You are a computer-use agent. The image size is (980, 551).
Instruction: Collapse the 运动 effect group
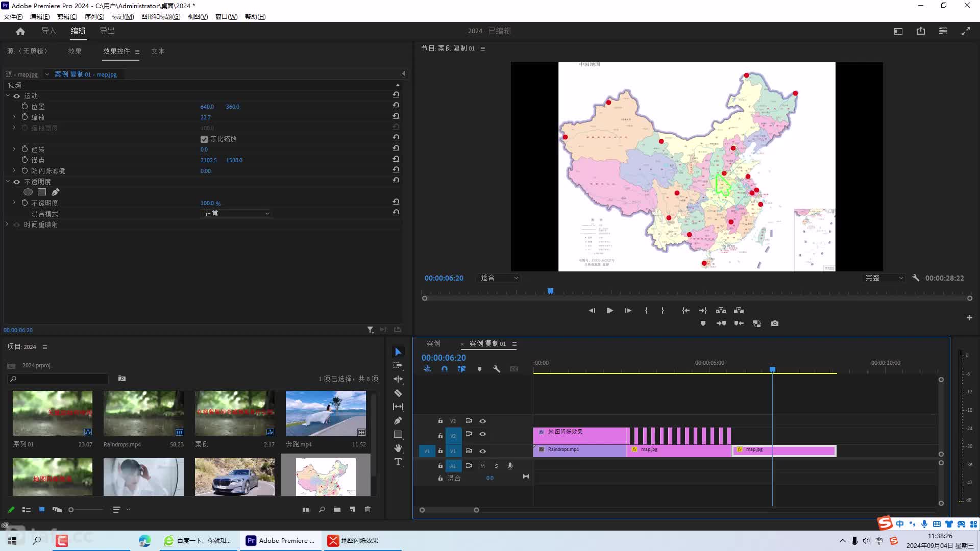8,96
